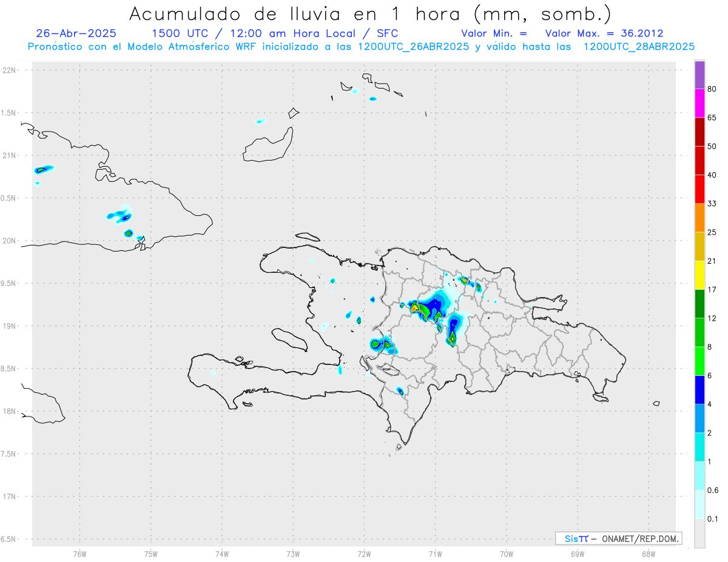Click the colorbar value '65'

pos(712,118)
